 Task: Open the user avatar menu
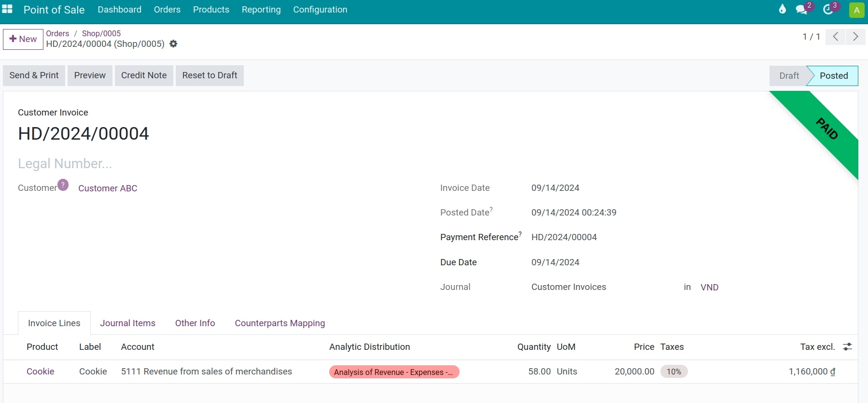(856, 10)
